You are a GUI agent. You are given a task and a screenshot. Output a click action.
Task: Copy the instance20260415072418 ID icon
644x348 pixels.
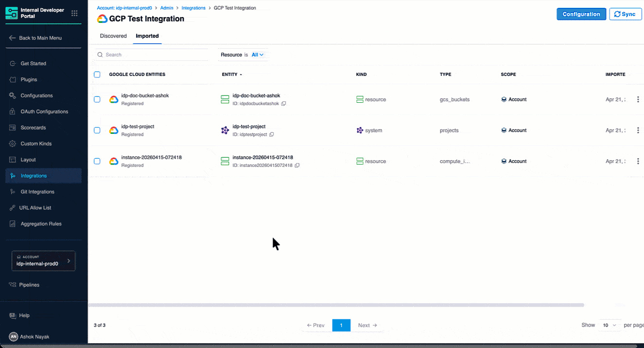pos(297,165)
